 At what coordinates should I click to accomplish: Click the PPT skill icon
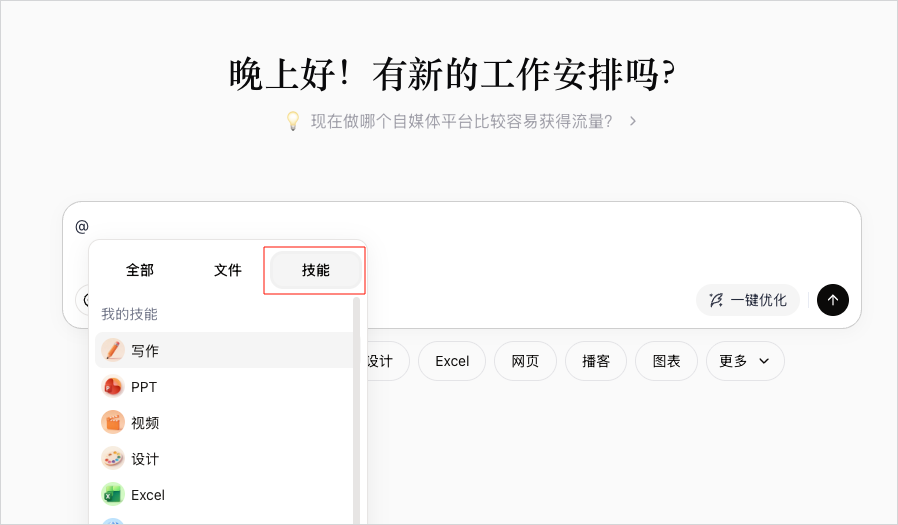(113, 386)
